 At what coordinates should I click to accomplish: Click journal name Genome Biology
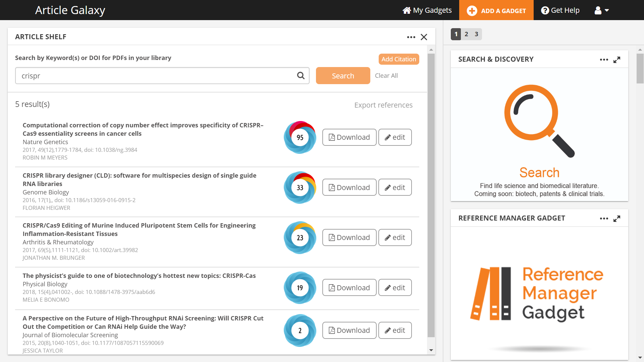coord(46,192)
